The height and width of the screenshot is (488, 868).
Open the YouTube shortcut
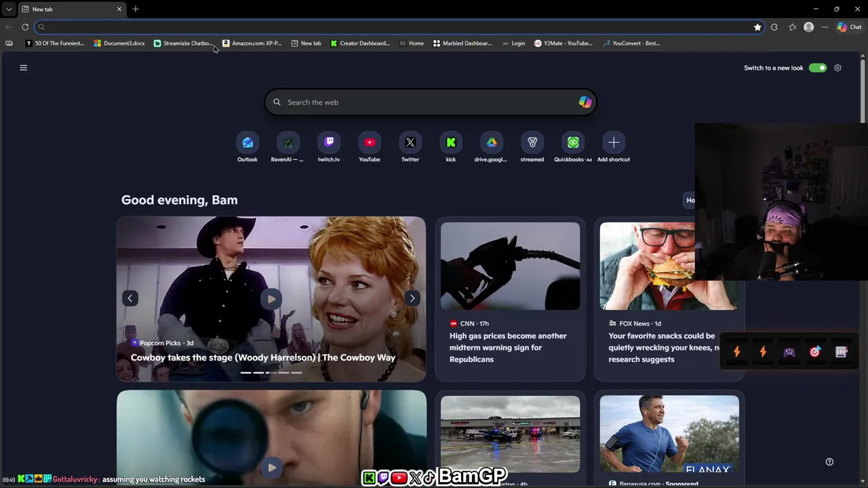370,142
